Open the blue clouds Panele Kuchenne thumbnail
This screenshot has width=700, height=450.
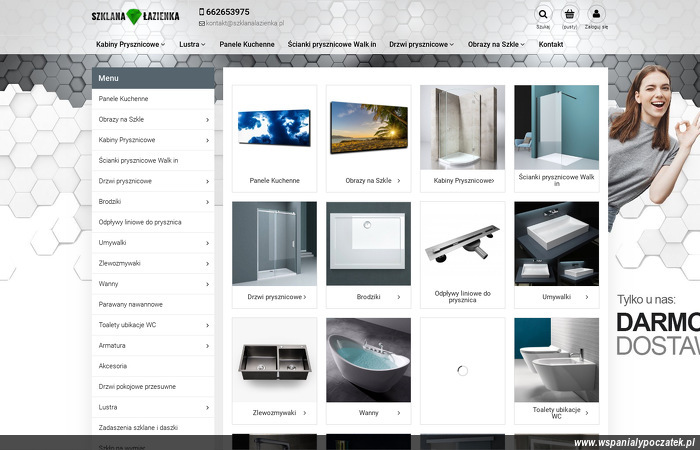pos(274,127)
